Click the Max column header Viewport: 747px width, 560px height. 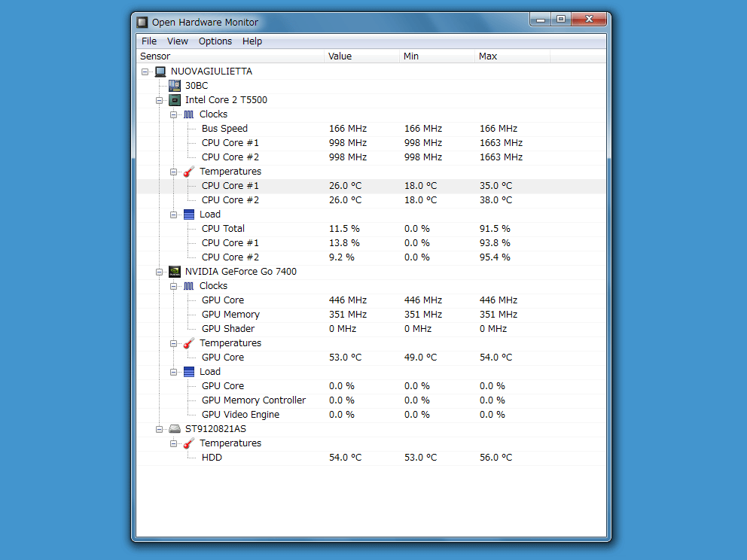(512, 56)
